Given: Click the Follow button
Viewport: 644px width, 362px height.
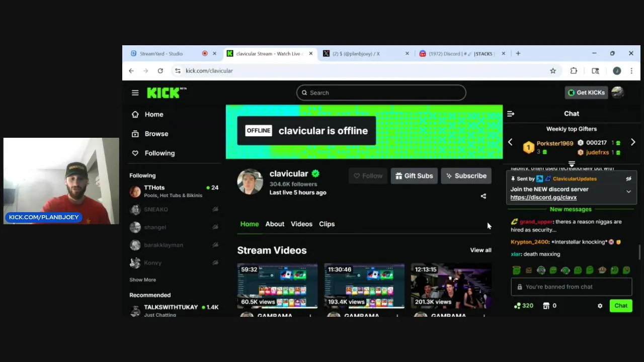Looking at the screenshot, I should point(368,176).
